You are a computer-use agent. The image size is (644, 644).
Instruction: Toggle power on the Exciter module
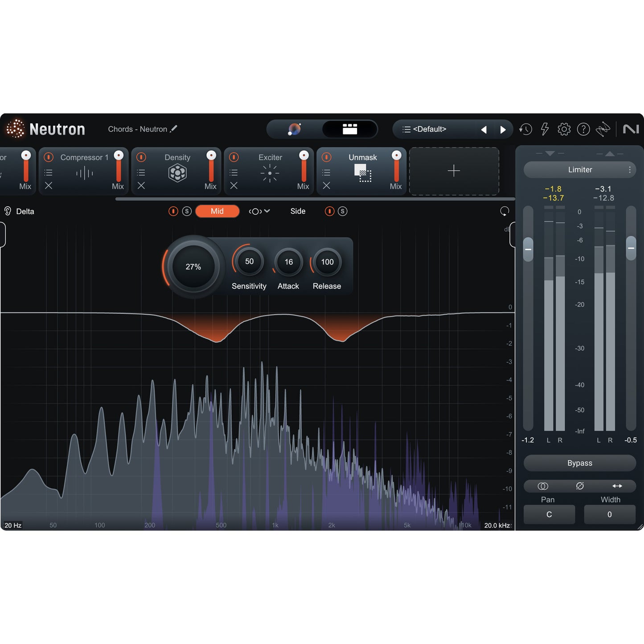coord(234,157)
